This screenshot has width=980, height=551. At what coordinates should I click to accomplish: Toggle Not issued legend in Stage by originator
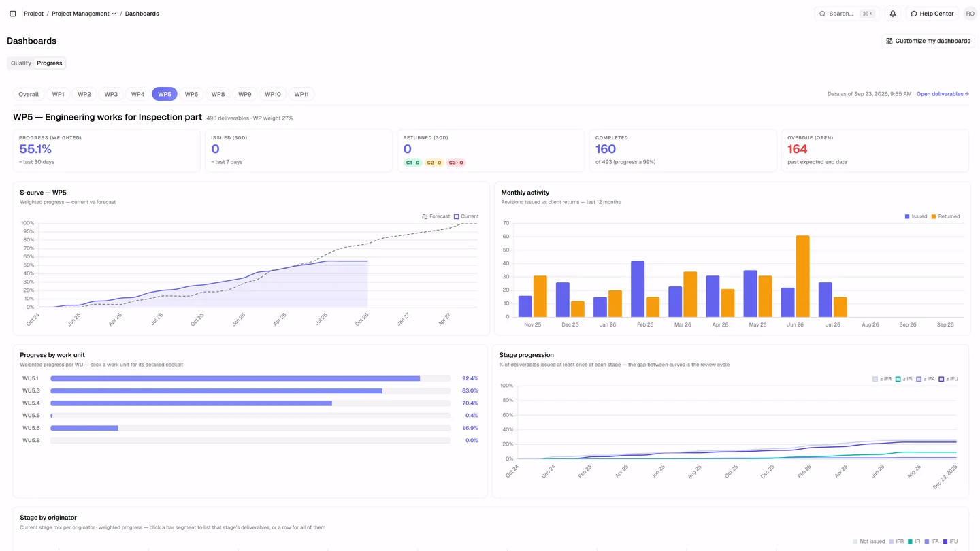tap(869, 541)
